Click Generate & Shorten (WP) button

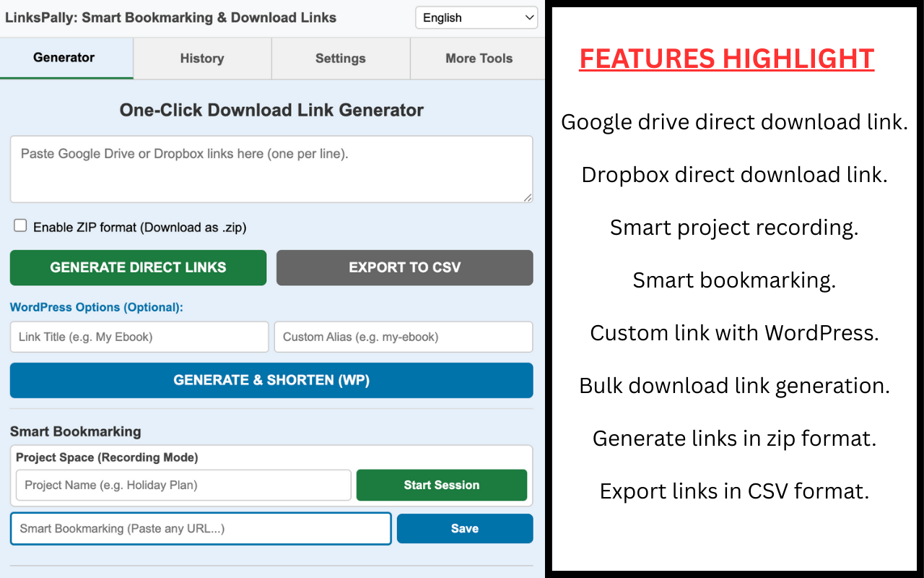[271, 380]
